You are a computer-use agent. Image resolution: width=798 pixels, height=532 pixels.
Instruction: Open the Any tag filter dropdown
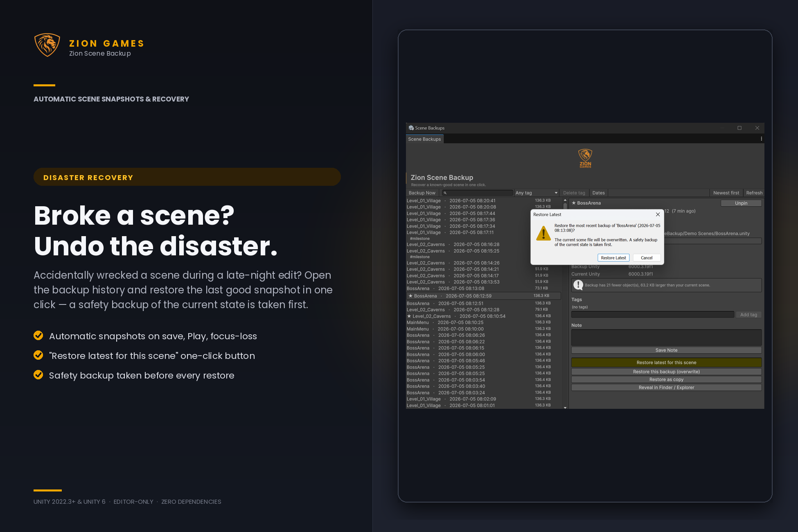pos(536,193)
